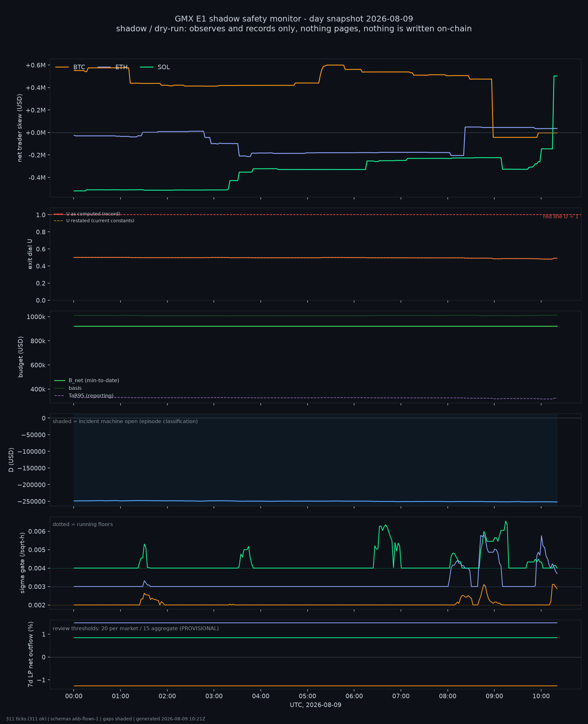This screenshot has height=724, width=588.
Task: Select legend entry "B_net (min-to-date)"
Action: [94, 380]
